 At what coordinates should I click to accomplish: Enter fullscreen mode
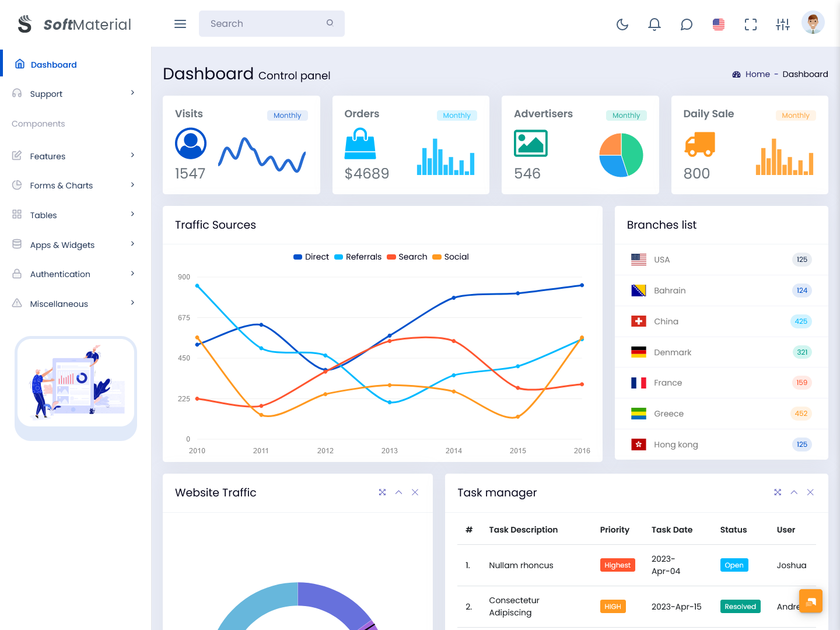click(751, 24)
